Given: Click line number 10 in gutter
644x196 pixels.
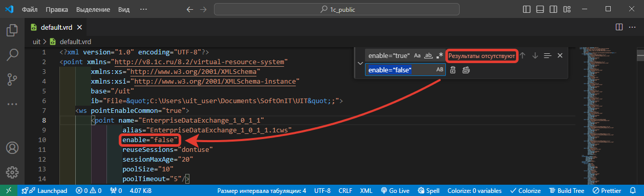Looking at the screenshot, I should pos(42,140).
